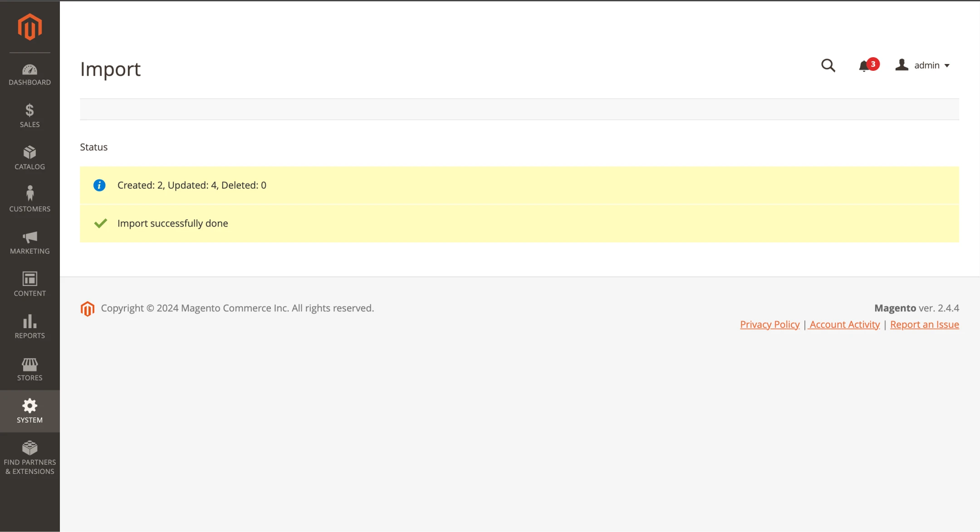Open the Customers person icon menu
This screenshot has height=532, width=980.
pyautogui.click(x=30, y=194)
